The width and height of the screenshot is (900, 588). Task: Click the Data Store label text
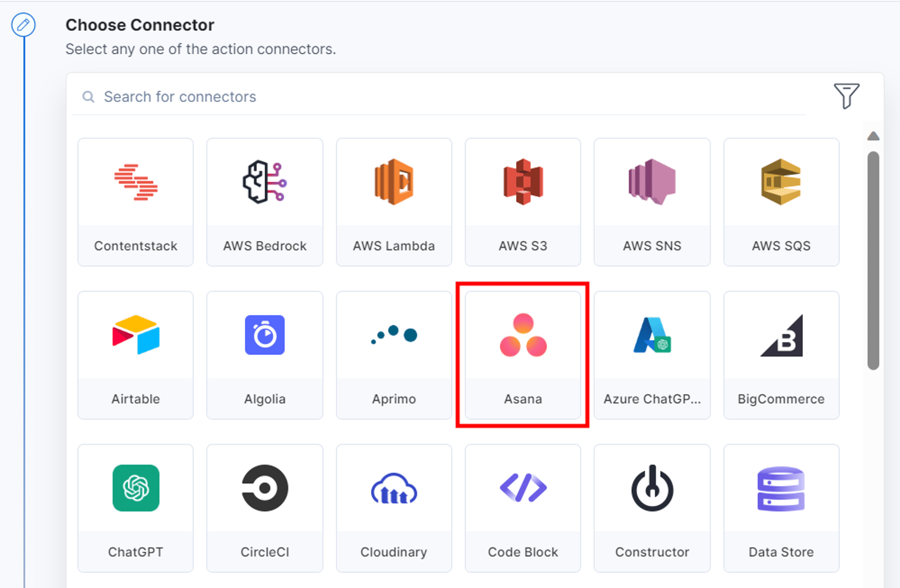781,552
